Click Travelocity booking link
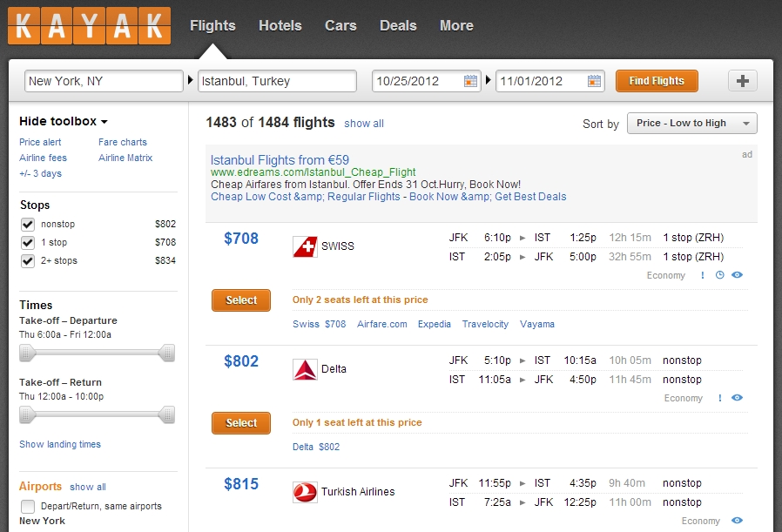This screenshot has width=782, height=532. tap(485, 324)
